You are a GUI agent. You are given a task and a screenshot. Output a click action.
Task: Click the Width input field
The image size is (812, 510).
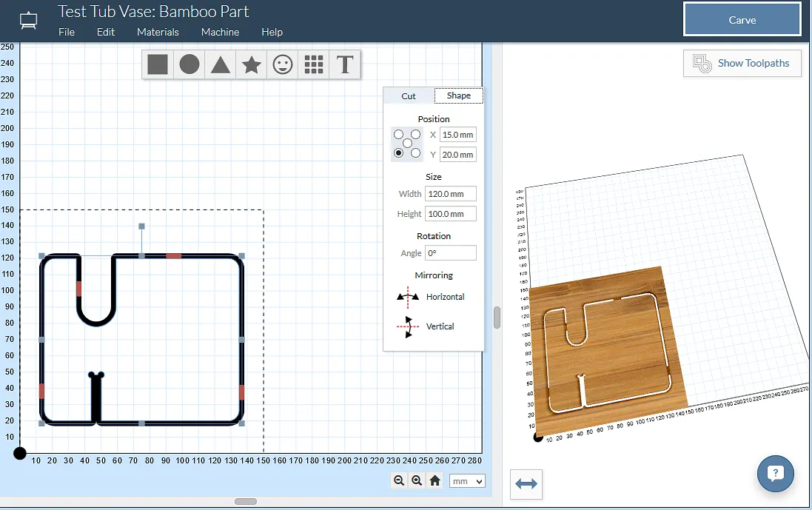pyautogui.click(x=450, y=194)
